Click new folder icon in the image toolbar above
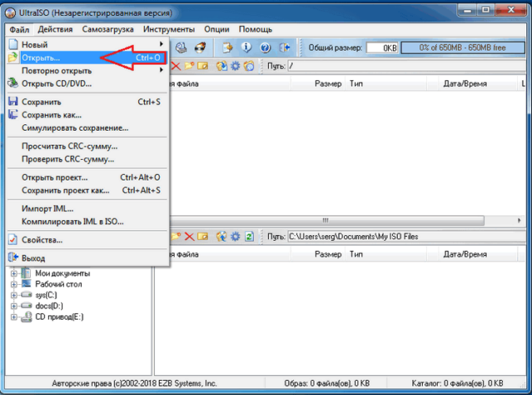 (x=189, y=66)
